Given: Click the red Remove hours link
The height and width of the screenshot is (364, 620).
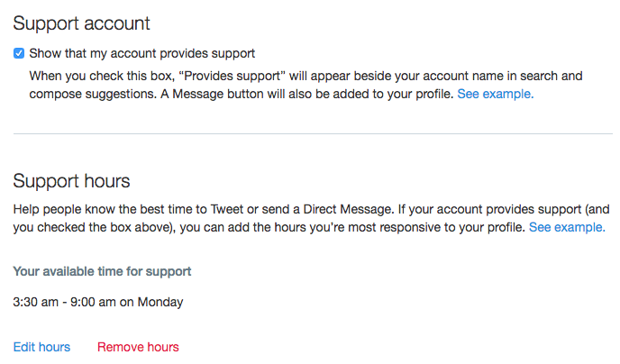Looking at the screenshot, I should pyautogui.click(x=138, y=347).
